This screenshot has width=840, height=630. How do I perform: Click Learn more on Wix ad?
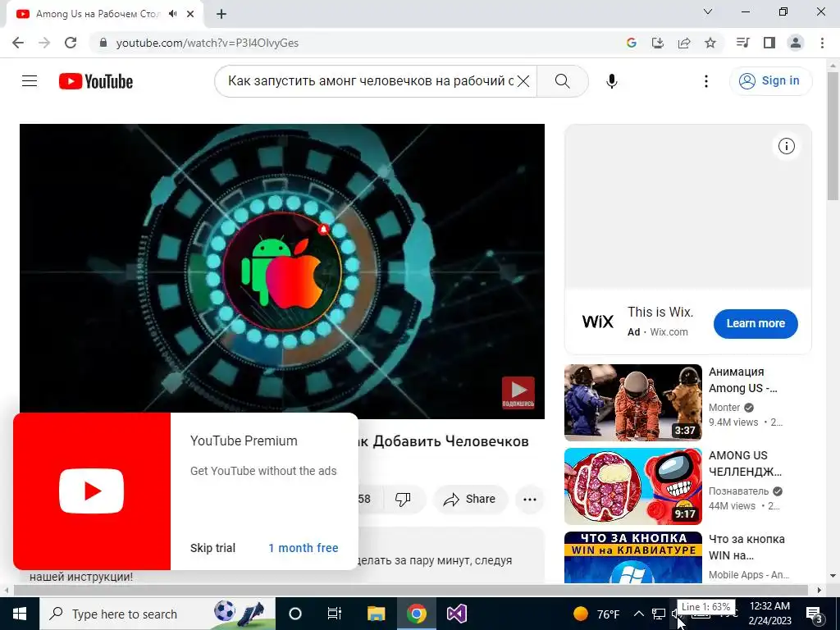pyautogui.click(x=756, y=323)
